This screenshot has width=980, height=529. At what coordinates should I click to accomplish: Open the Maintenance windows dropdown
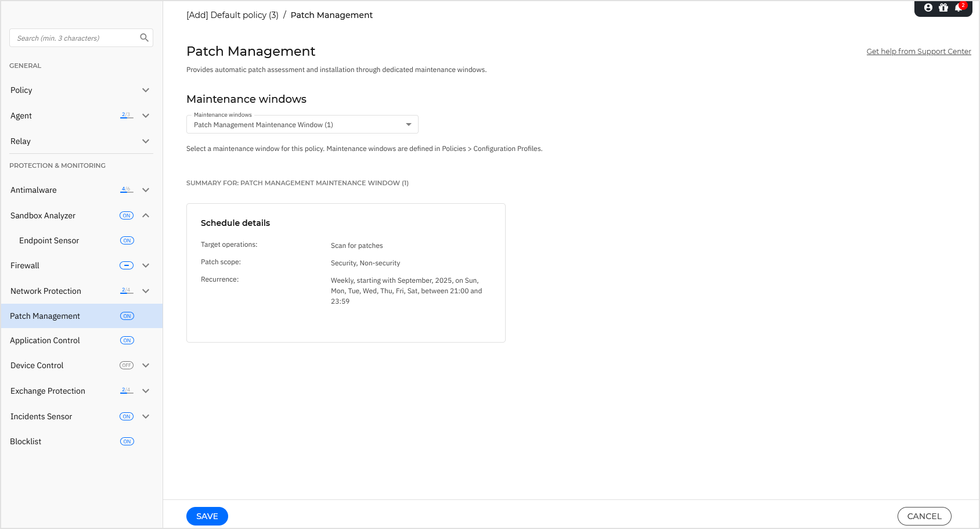(408, 124)
